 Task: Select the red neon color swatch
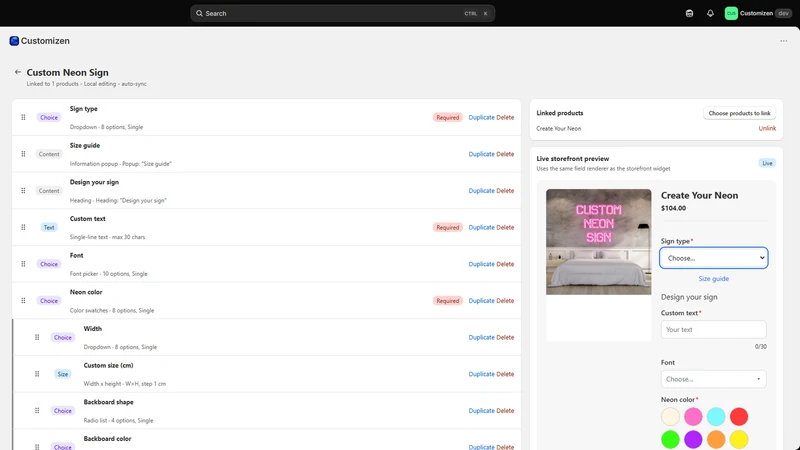click(739, 417)
